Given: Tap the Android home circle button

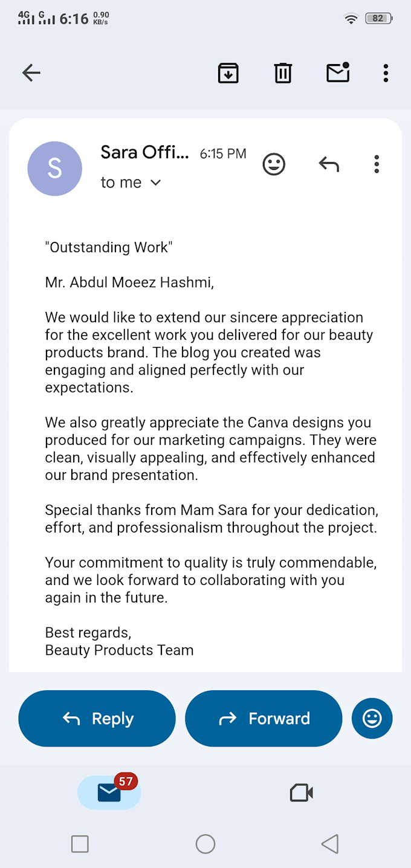Looking at the screenshot, I should coord(205,844).
